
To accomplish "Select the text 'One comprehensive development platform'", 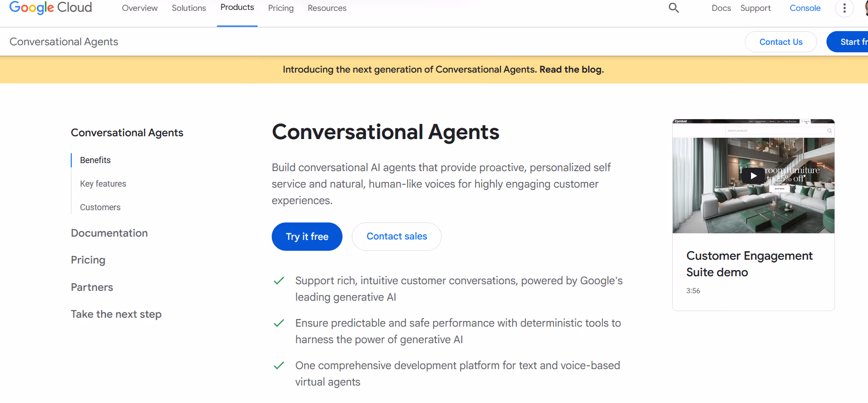I will click(397, 366).
